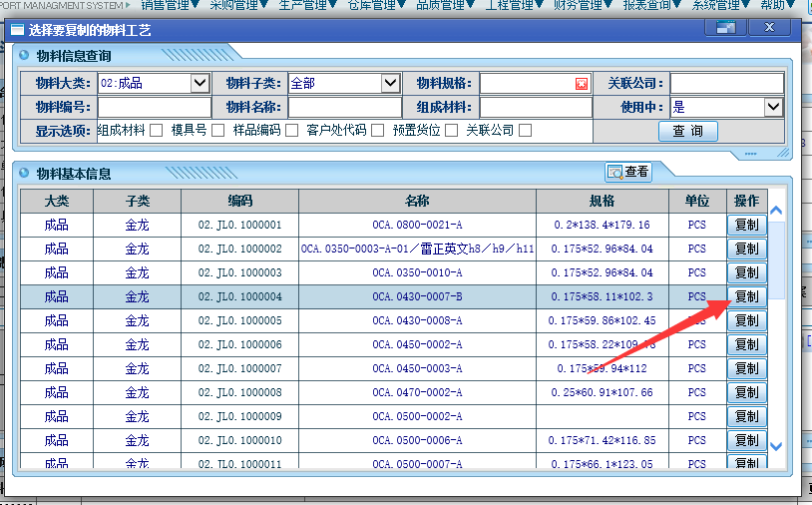Viewport: 812px width, 505px height.
Task: Expand the 物料子类 dropdown
Action: click(390, 83)
